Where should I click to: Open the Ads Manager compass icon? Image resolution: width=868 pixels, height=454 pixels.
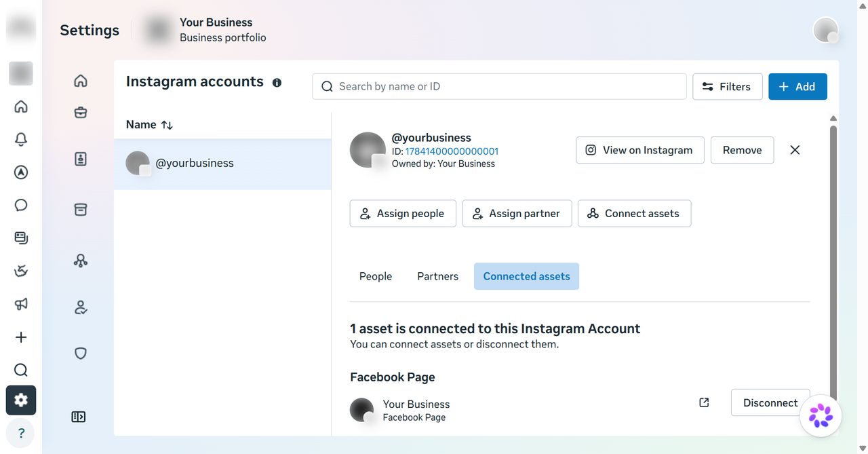(21, 172)
